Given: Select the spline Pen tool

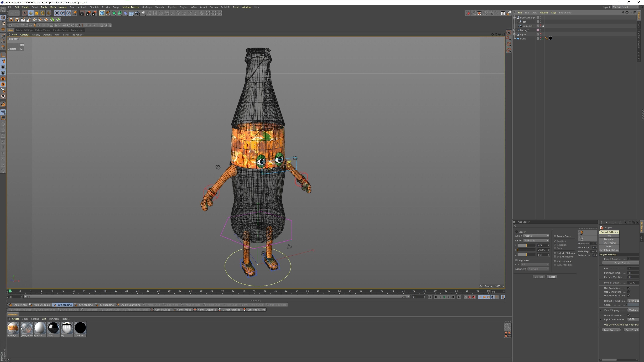Looking at the screenshot, I should coord(108,13).
